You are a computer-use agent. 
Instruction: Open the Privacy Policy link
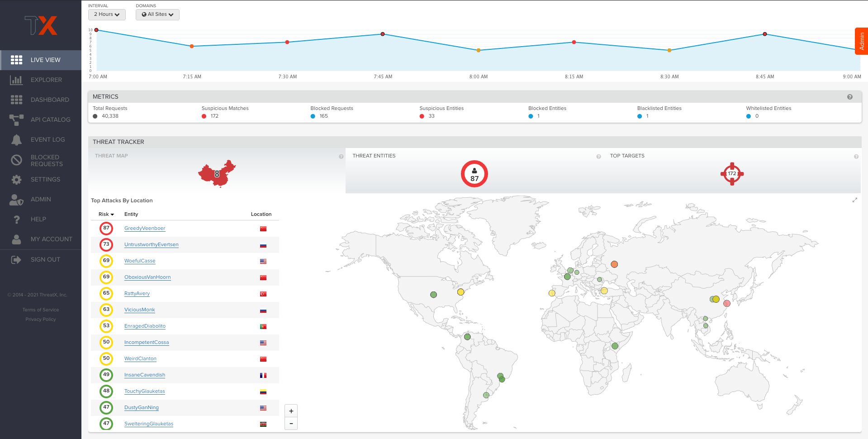40,319
